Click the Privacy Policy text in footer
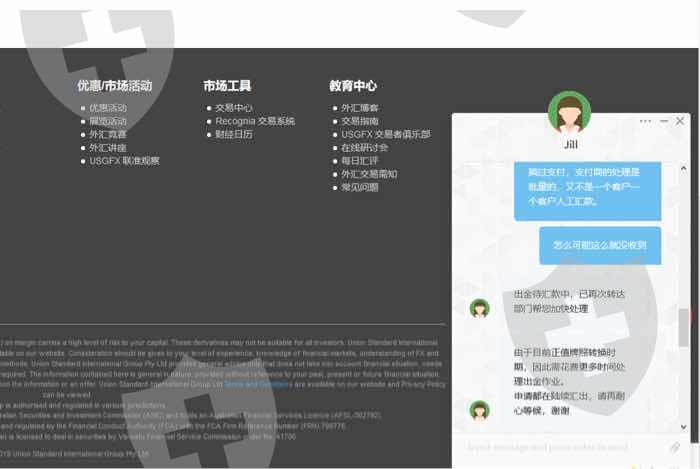 coord(423,384)
